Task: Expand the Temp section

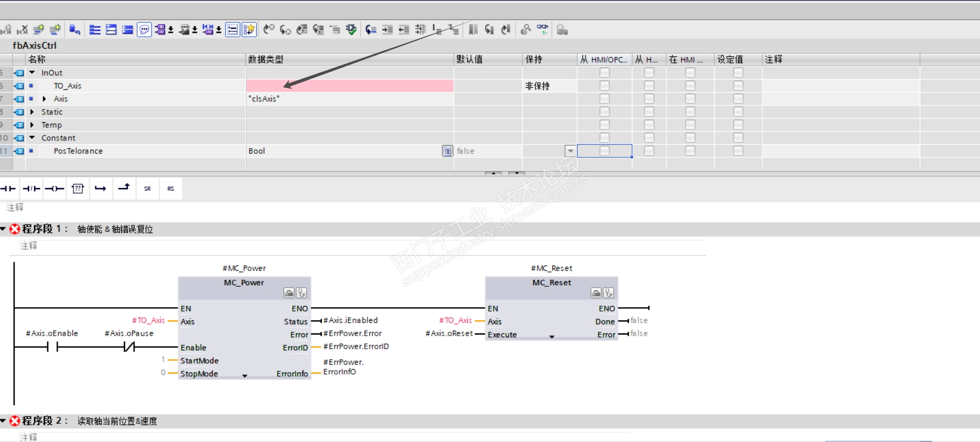Action: [32, 125]
